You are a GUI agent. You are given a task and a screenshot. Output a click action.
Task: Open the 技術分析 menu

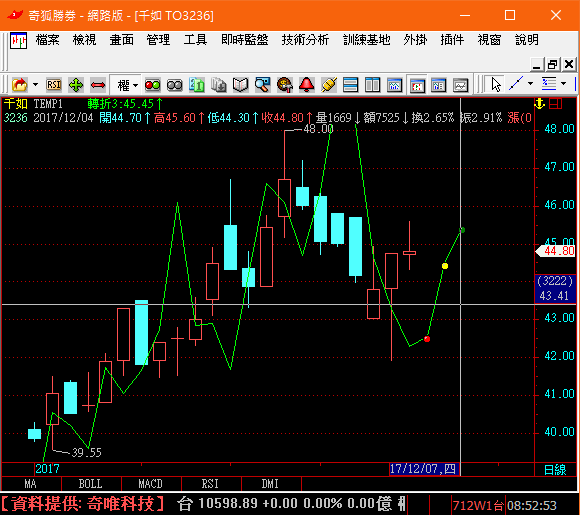click(305, 40)
